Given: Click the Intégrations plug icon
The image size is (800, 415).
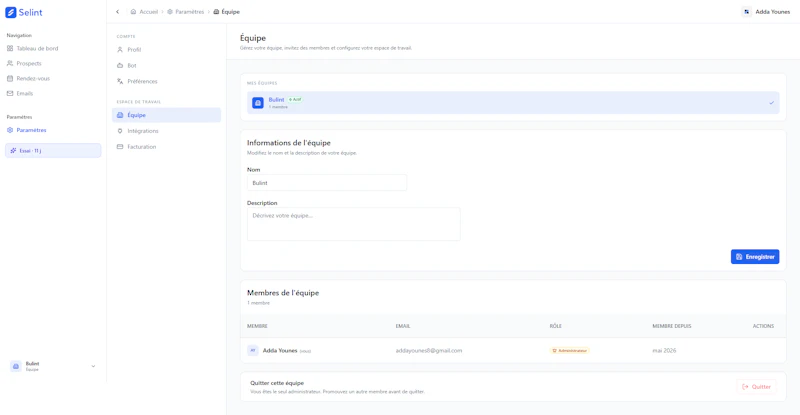Looking at the screenshot, I should click(120, 131).
